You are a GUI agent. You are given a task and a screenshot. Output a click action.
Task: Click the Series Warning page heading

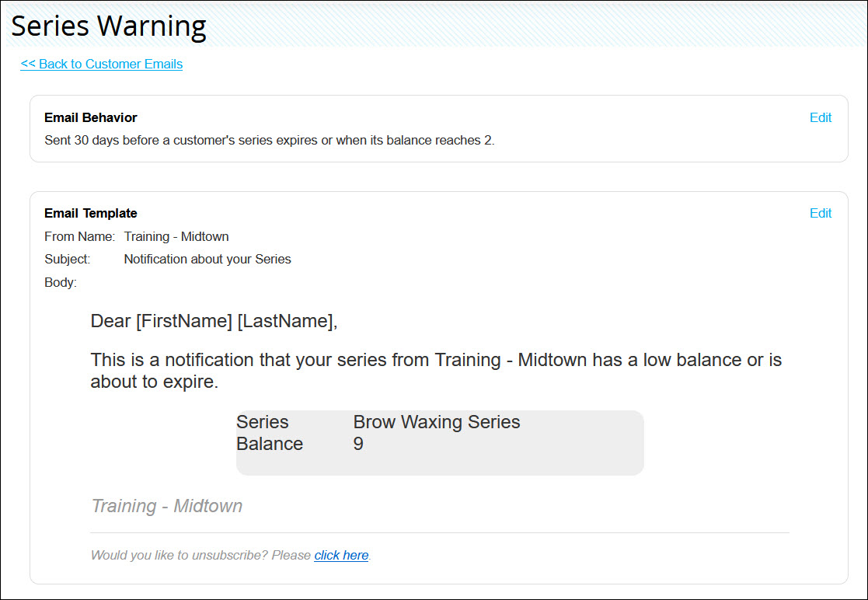pyautogui.click(x=109, y=26)
